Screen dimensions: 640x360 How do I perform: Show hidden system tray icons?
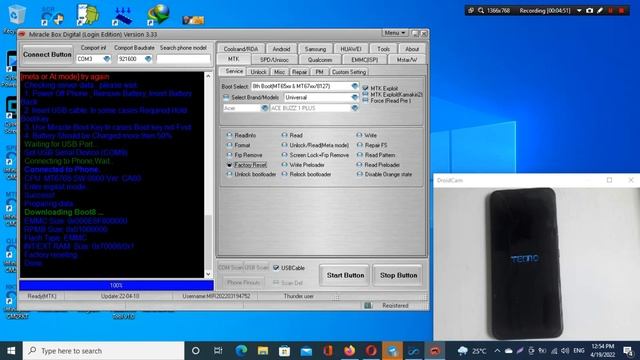click(x=497, y=351)
